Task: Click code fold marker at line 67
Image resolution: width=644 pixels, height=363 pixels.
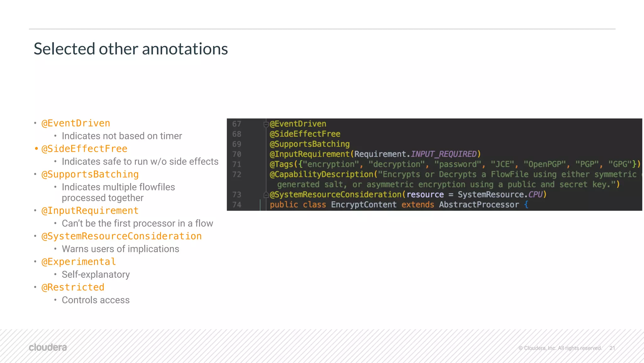Action: point(266,124)
